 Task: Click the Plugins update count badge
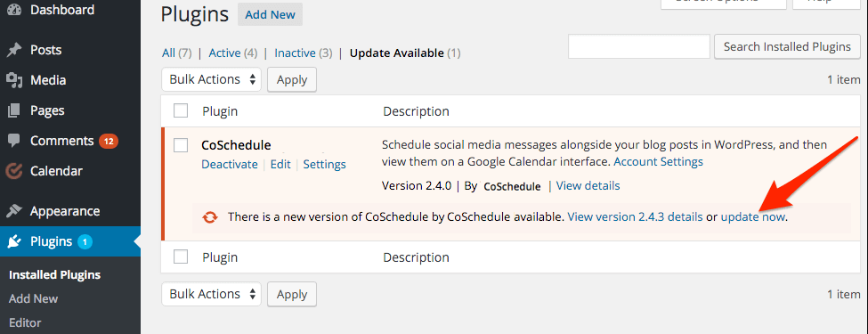85,241
